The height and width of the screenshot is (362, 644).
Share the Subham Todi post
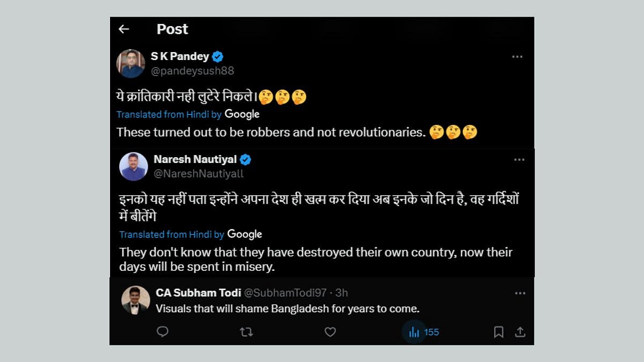(x=519, y=332)
